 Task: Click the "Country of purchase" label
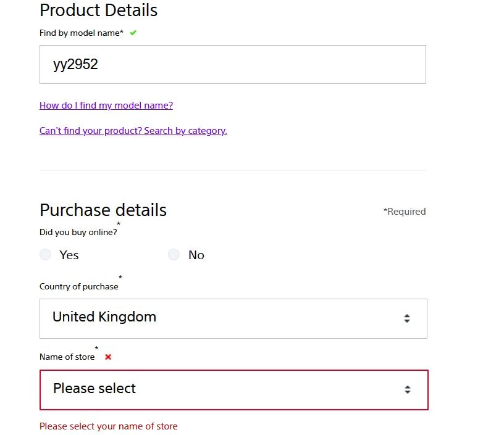(78, 286)
